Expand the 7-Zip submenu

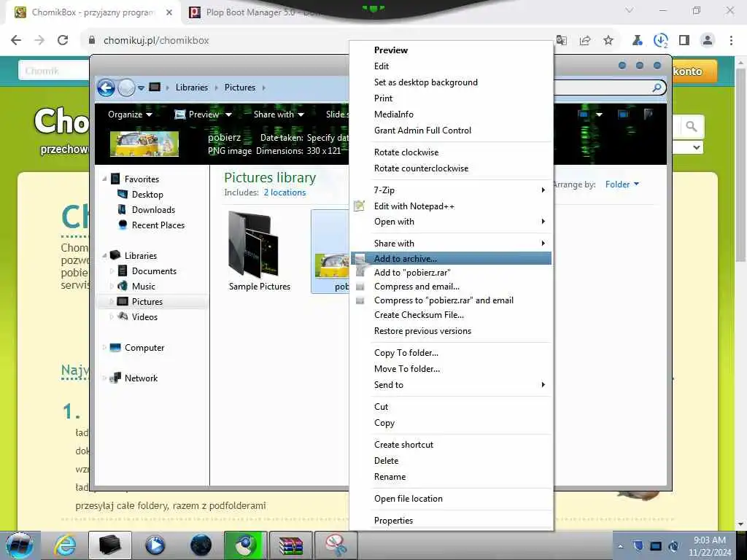(x=451, y=190)
